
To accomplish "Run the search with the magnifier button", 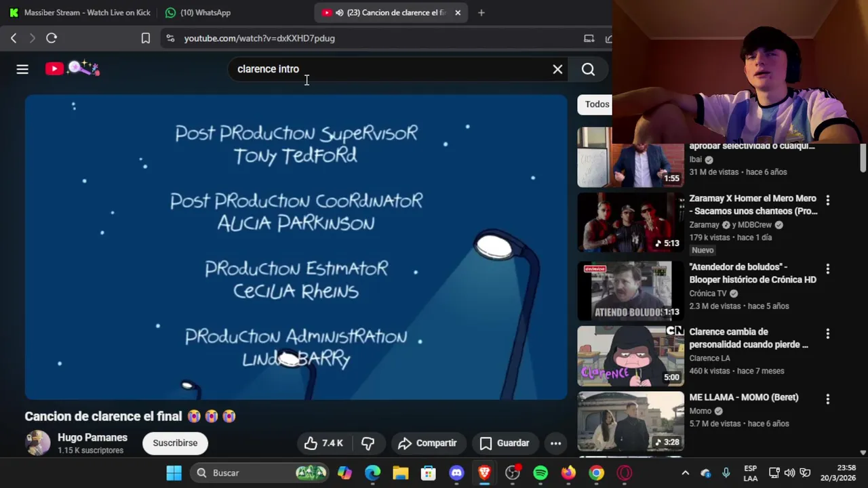I will pyautogui.click(x=588, y=69).
